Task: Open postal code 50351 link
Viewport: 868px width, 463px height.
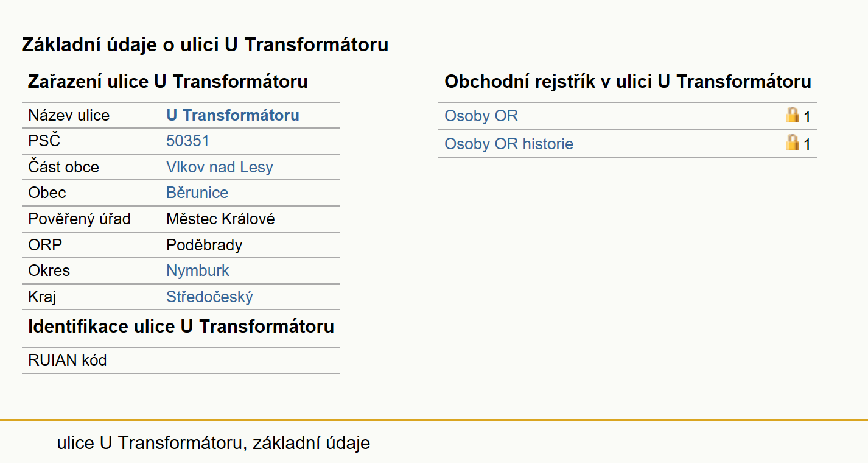Action: point(187,141)
